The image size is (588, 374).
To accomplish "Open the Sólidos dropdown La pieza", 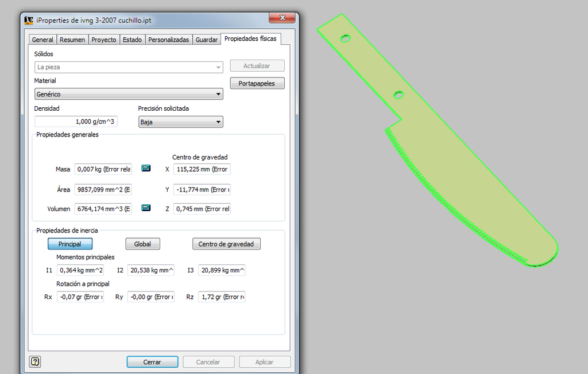I will click(x=129, y=67).
